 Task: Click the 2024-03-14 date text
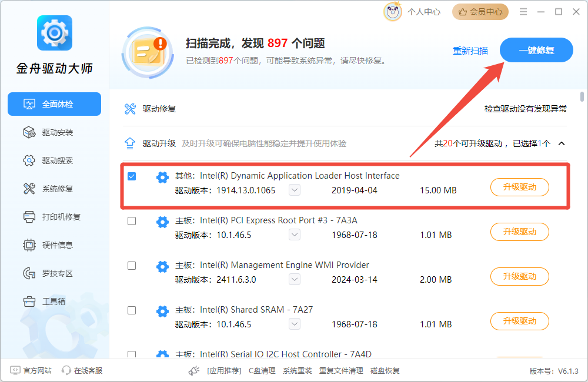[355, 280]
